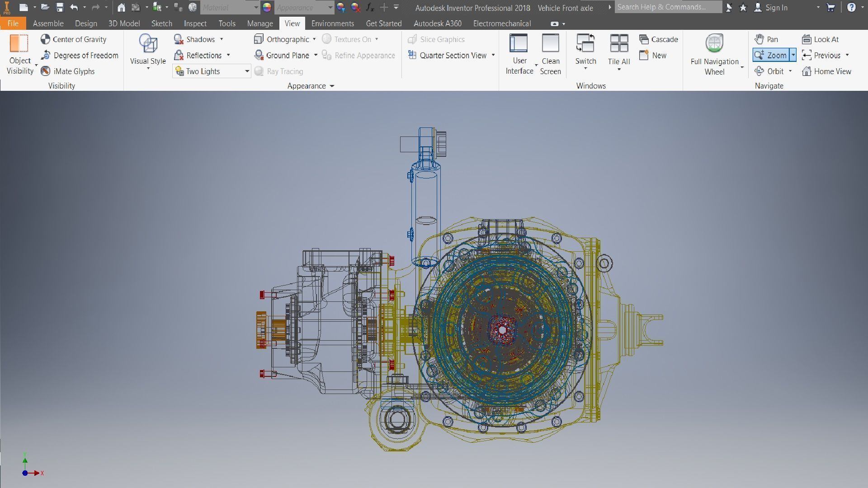Click the Search Help & Commands field
The width and height of the screenshot is (868, 488).
(667, 7)
